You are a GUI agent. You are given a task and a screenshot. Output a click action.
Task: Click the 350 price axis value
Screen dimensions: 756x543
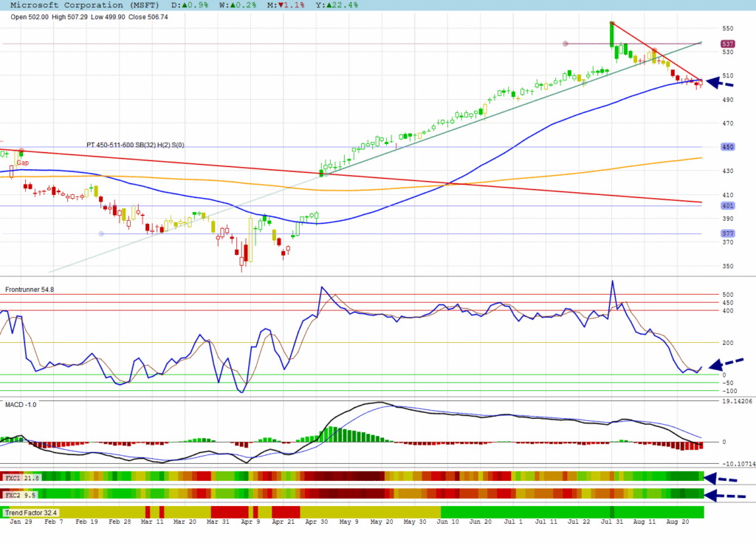point(727,266)
